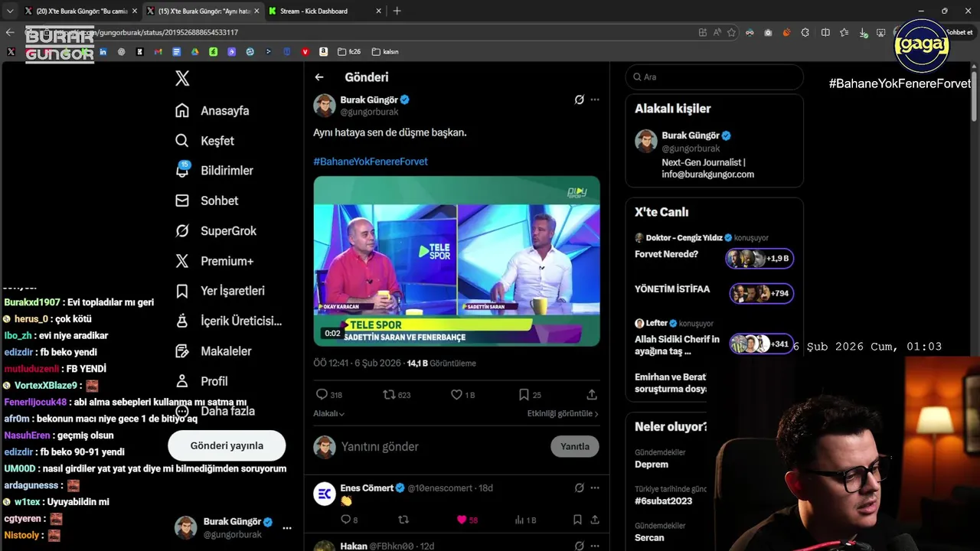Image resolution: width=980 pixels, height=551 pixels.
Task: Repost Enes Cömert's reply
Action: pyautogui.click(x=403, y=520)
